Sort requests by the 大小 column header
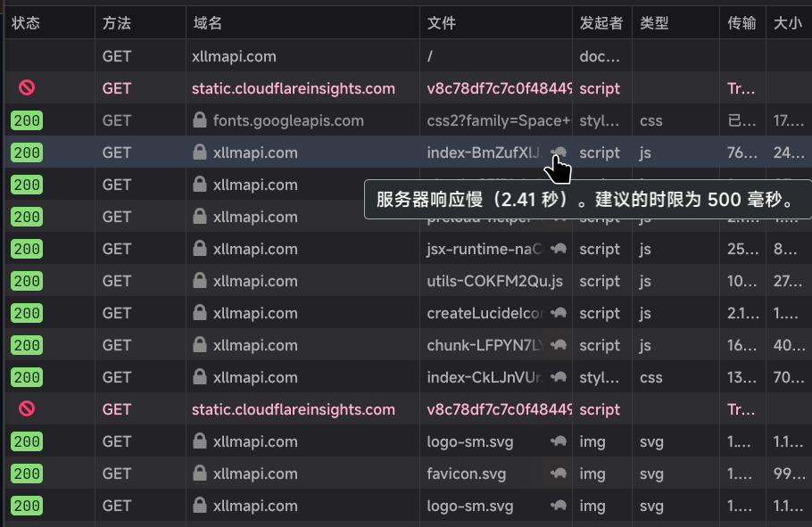812x527 pixels. [787, 22]
